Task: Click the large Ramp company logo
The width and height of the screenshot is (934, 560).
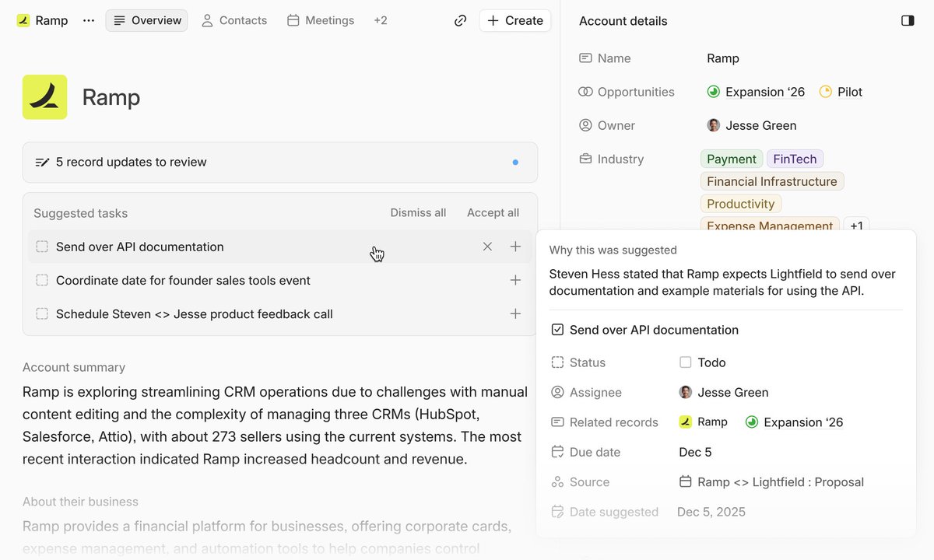Action: pos(44,97)
